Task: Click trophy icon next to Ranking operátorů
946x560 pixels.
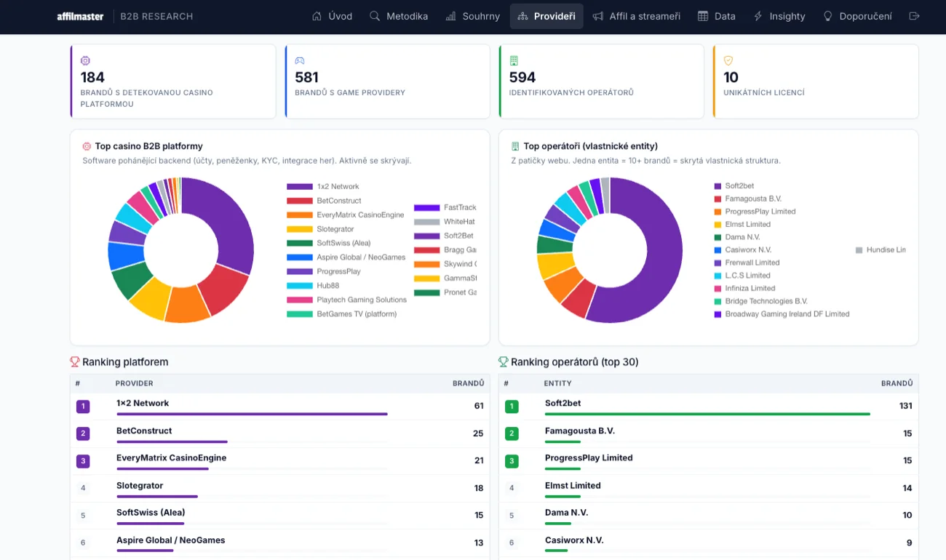Action: (x=503, y=361)
